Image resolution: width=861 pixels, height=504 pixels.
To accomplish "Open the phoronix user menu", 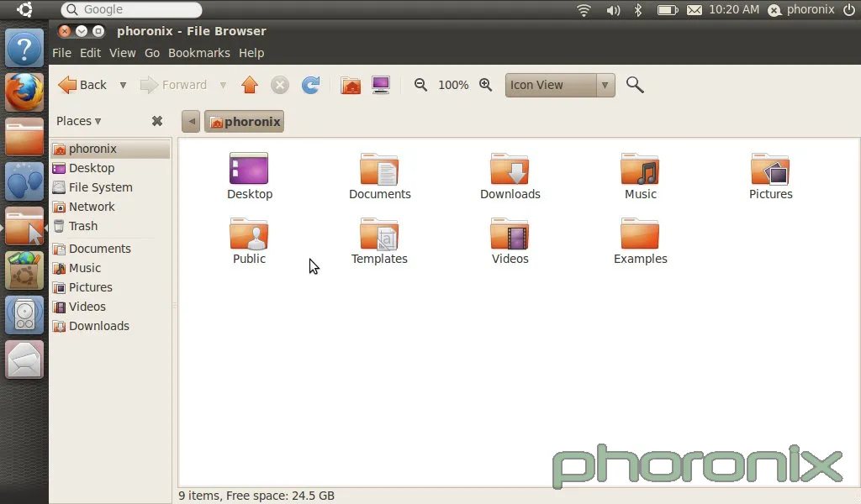I will pos(800,9).
